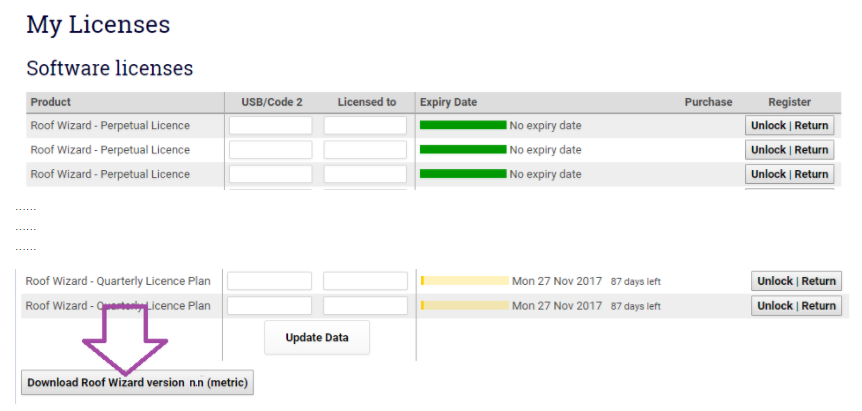Click the Expiry Date column header
Viewport: 862px width, 411px height.
pos(449,102)
